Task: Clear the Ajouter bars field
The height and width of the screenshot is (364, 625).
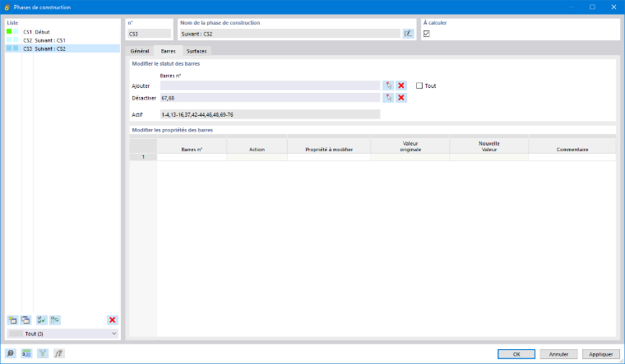Action: 401,85
